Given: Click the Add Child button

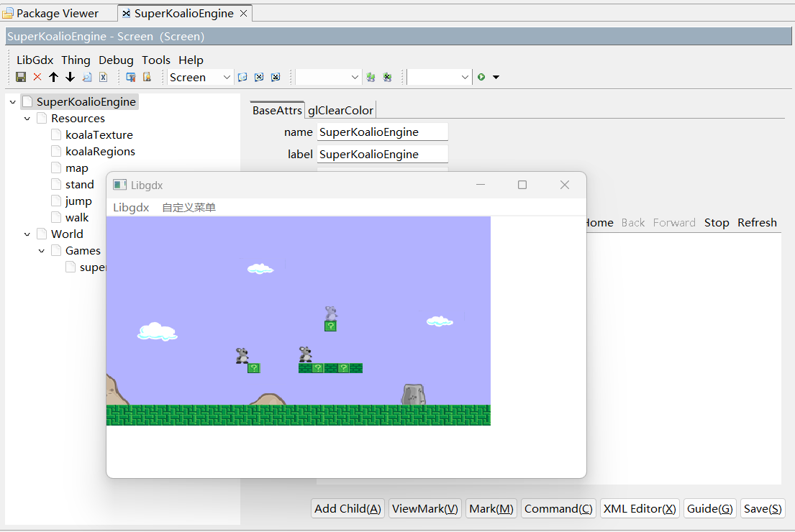Looking at the screenshot, I should [x=347, y=508].
